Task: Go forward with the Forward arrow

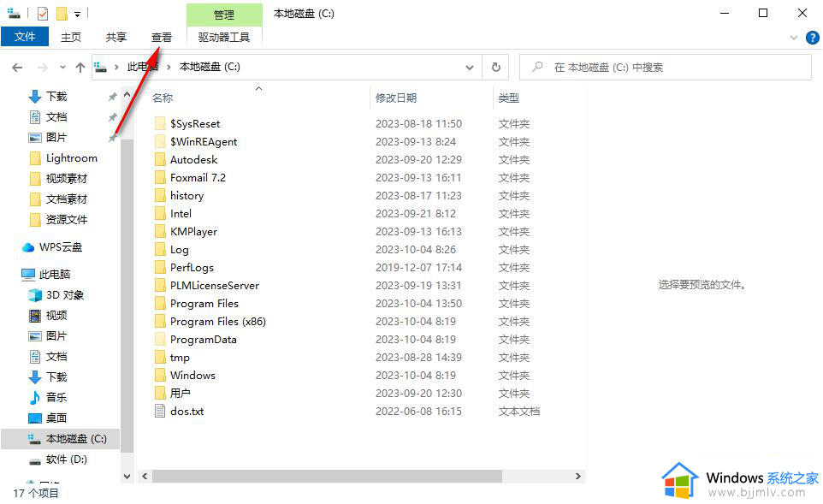Action: [x=43, y=68]
